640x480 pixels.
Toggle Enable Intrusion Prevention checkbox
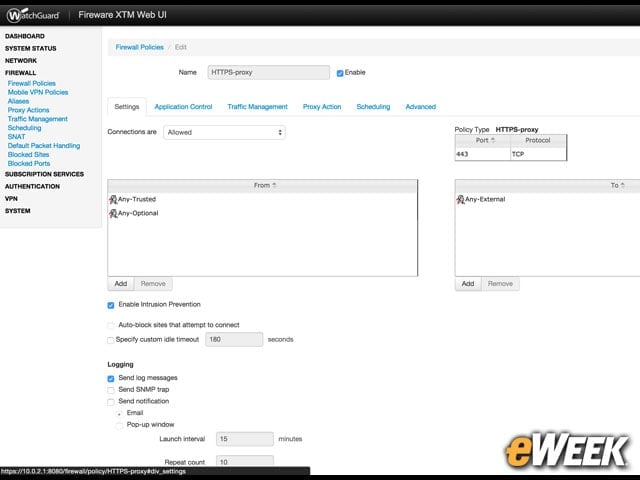coord(111,305)
